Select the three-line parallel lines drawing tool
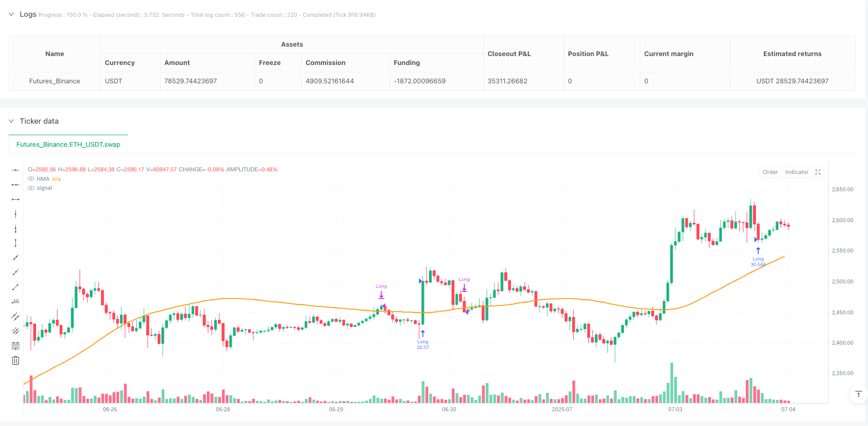This screenshot has height=426, width=868. [x=16, y=331]
